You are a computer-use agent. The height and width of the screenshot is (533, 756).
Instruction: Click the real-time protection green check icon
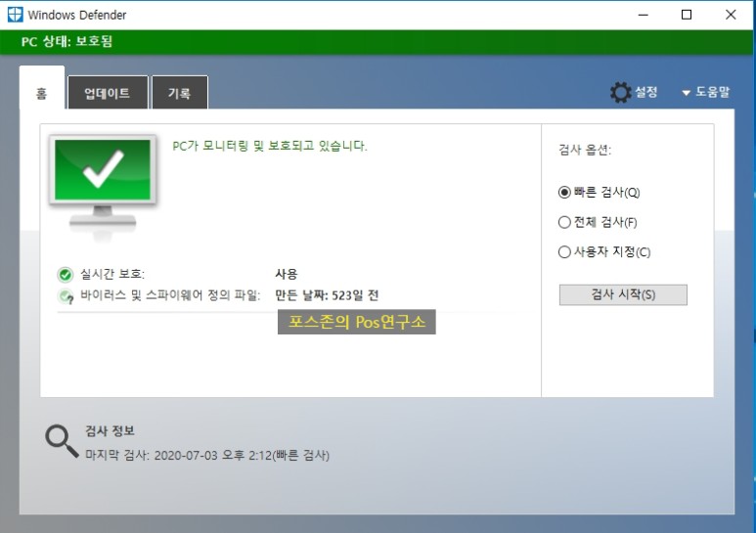pos(66,275)
